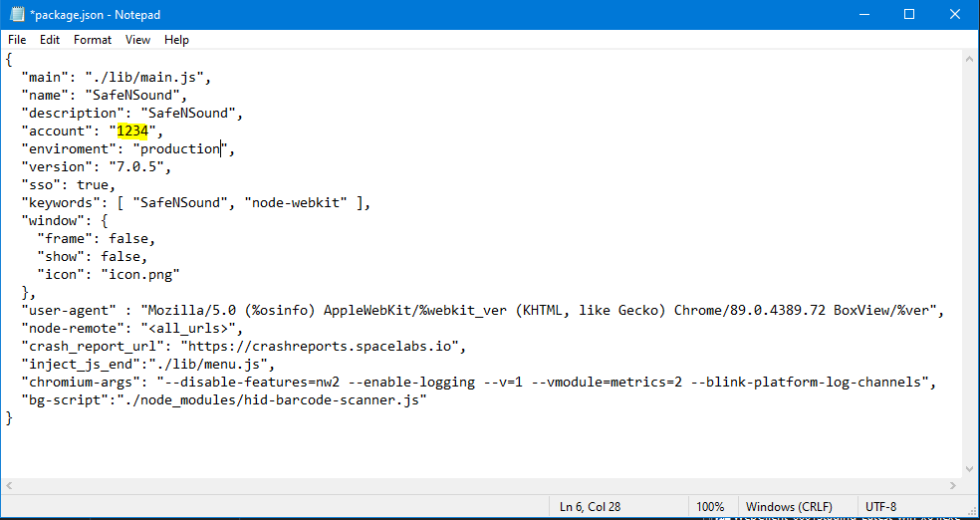980x520 pixels.
Task: Click "node-webkit" in keywords array
Action: 296,203
